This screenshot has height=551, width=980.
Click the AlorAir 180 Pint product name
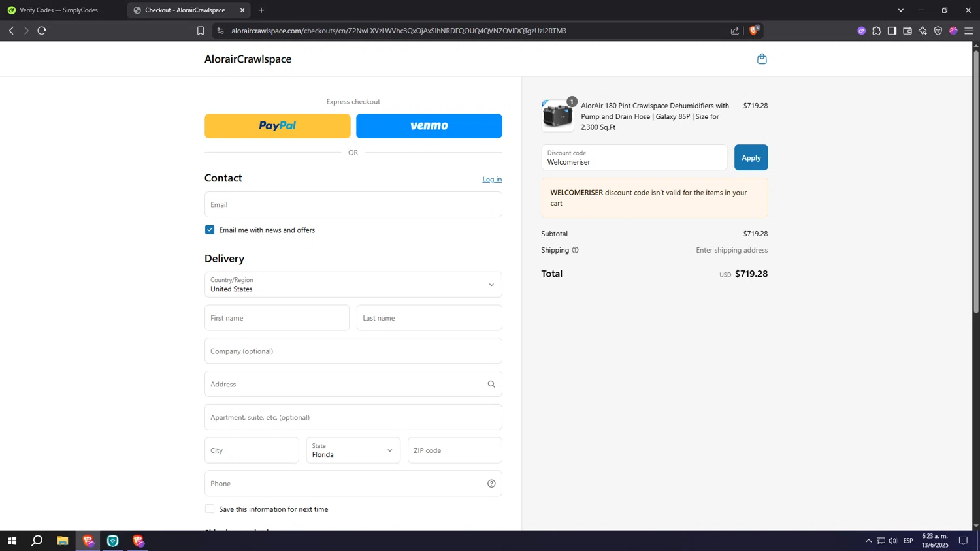pyautogui.click(x=655, y=116)
